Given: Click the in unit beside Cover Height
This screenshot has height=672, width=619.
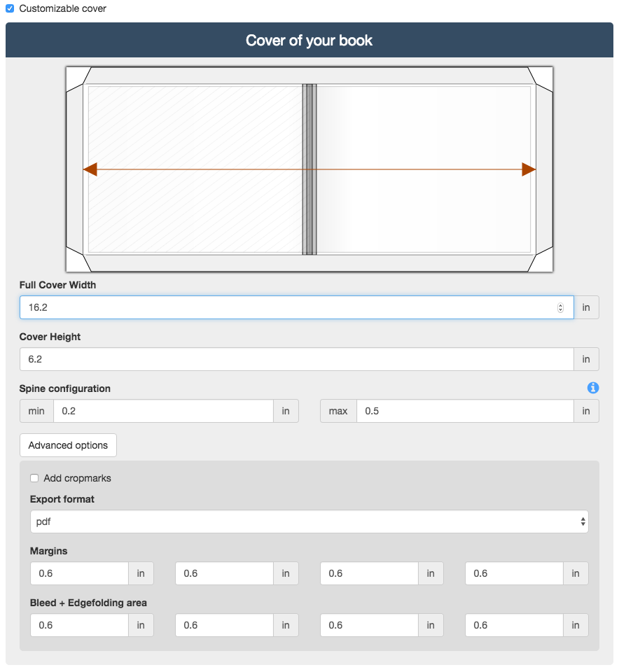Looking at the screenshot, I should point(586,359).
